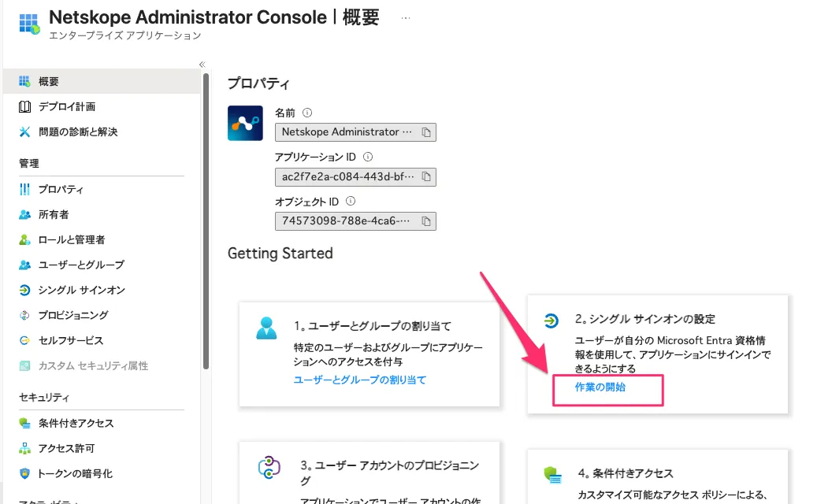Viewport: 817px width, 504px height.
Task: Click the sign-on arrow icon on card 2
Action: click(x=551, y=321)
